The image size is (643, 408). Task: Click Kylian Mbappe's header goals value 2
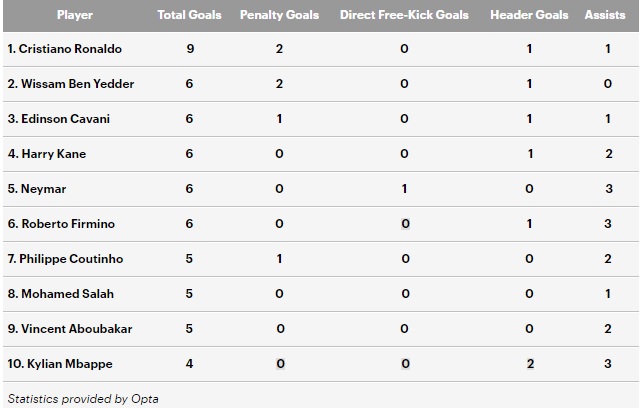530,364
